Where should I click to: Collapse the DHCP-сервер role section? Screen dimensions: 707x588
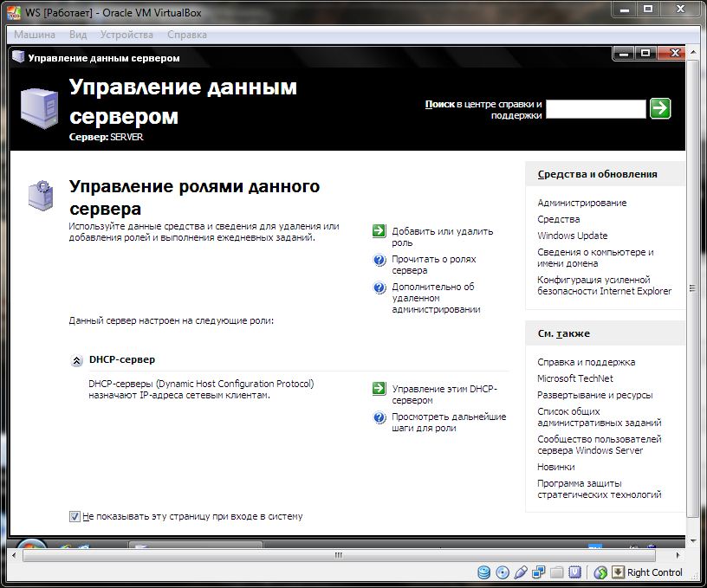(76, 360)
